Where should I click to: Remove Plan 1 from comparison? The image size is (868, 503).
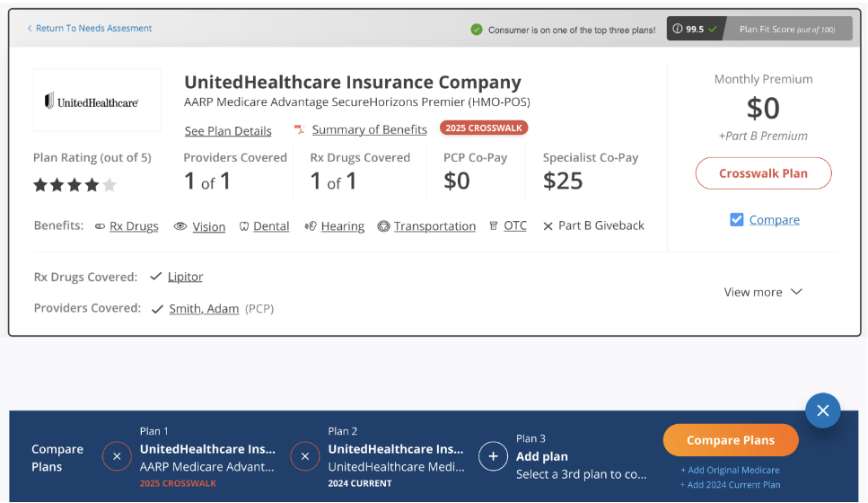[117, 456]
